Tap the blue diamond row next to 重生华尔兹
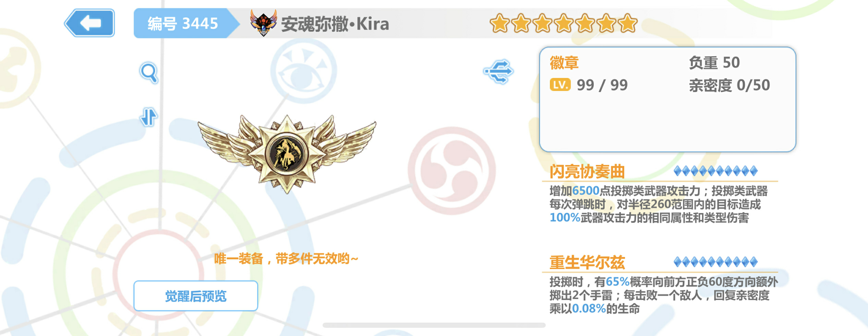 click(715, 262)
